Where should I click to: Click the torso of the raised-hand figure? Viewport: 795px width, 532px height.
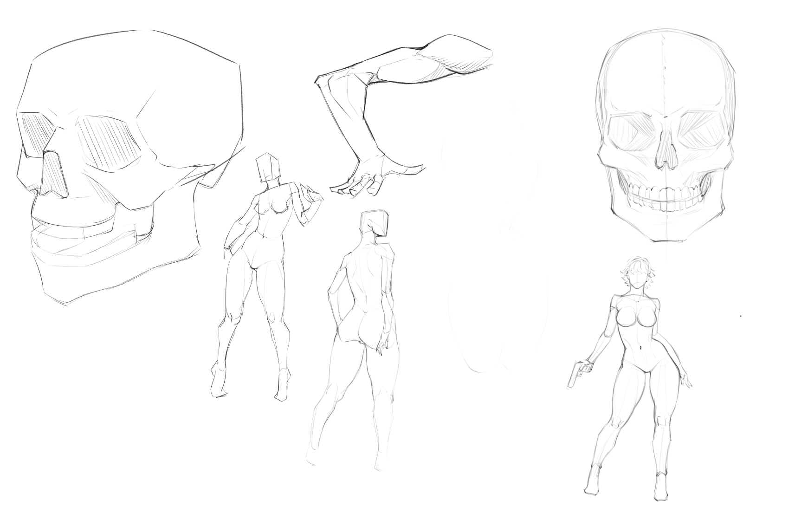click(x=269, y=223)
